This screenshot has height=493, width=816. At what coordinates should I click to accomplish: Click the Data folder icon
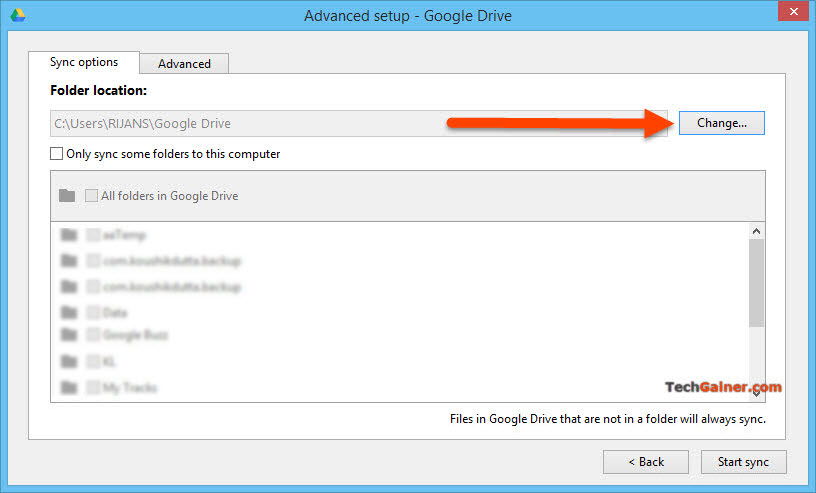click(68, 312)
